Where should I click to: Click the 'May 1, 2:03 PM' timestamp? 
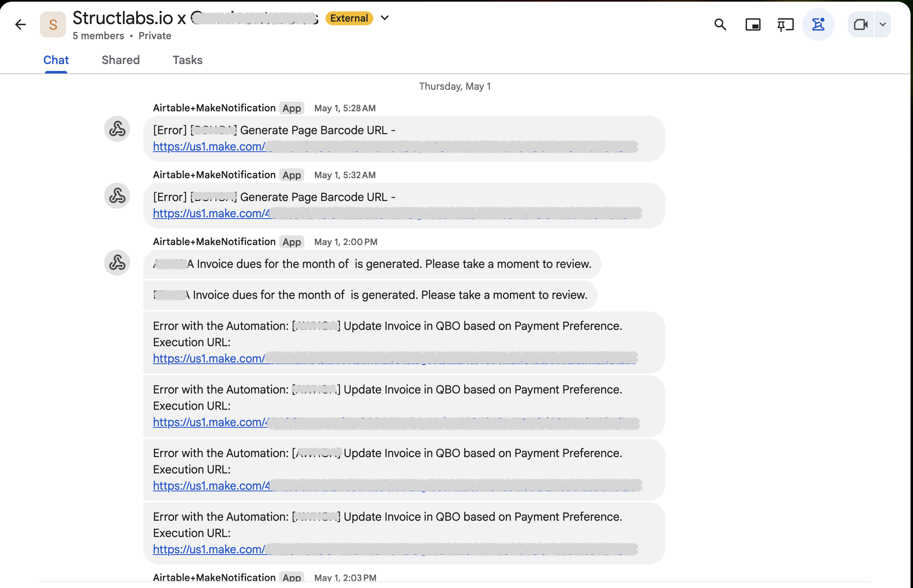(x=346, y=578)
